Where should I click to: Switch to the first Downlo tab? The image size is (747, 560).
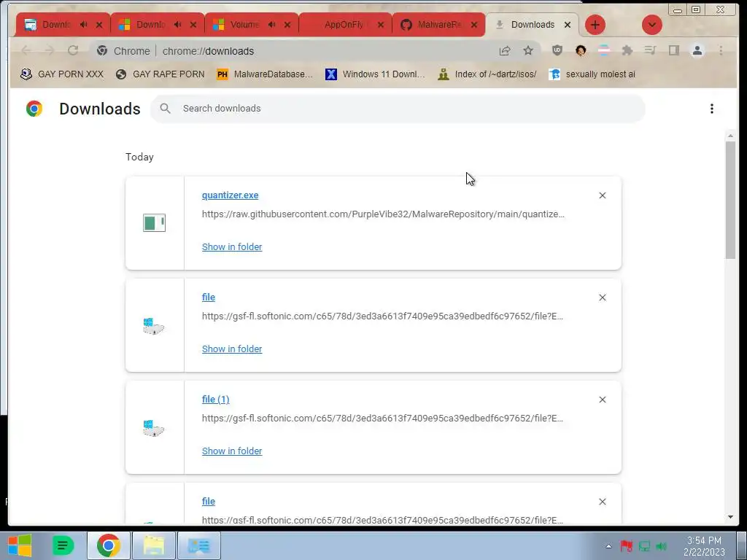[x=55, y=25]
